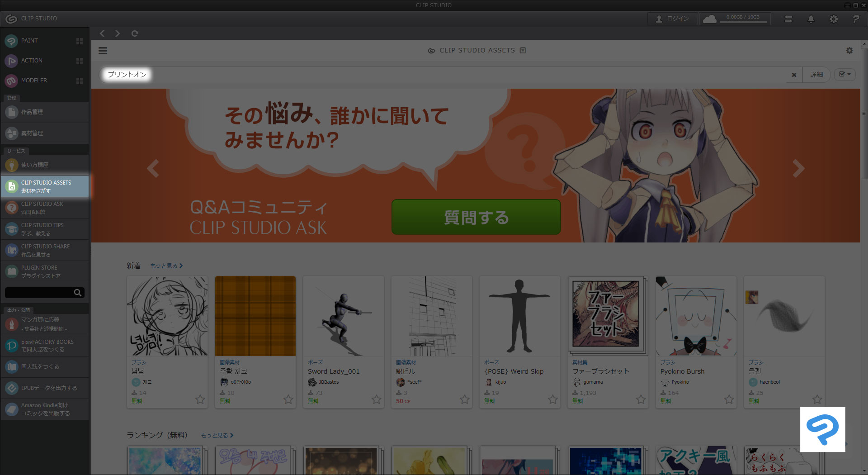Open the notifications bell

811,19
